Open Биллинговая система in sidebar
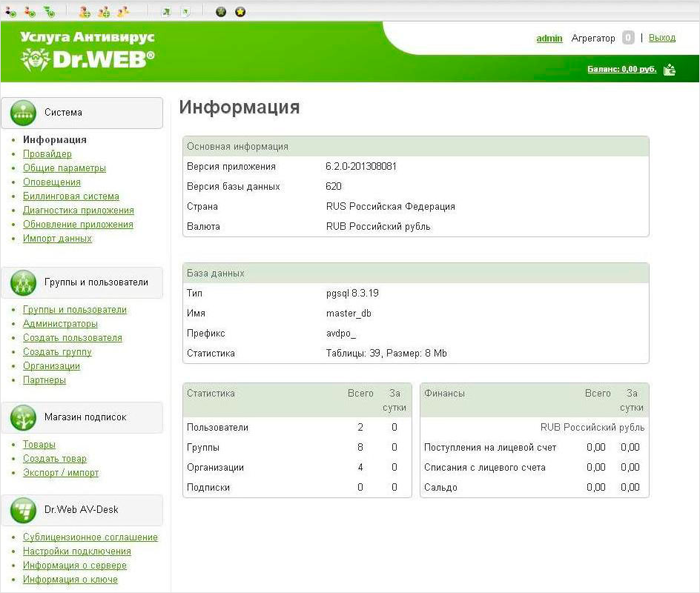Image resolution: width=700 pixels, height=593 pixels. click(x=70, y=196)
